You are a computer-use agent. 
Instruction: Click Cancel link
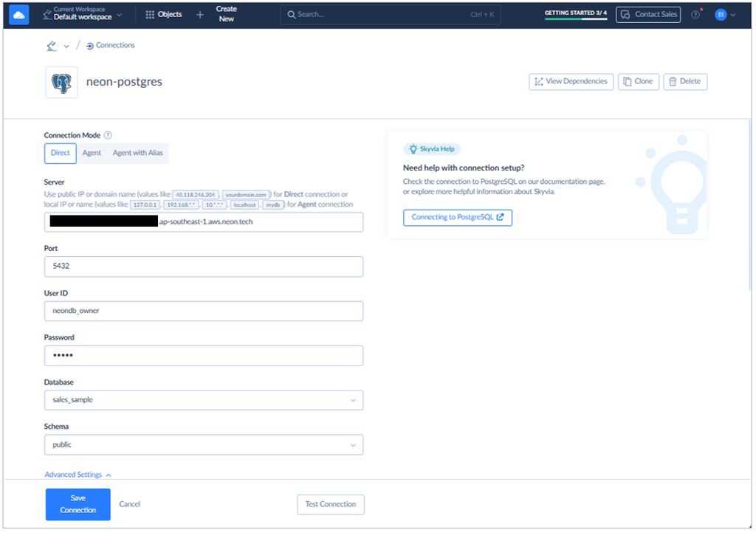(130, 504)
